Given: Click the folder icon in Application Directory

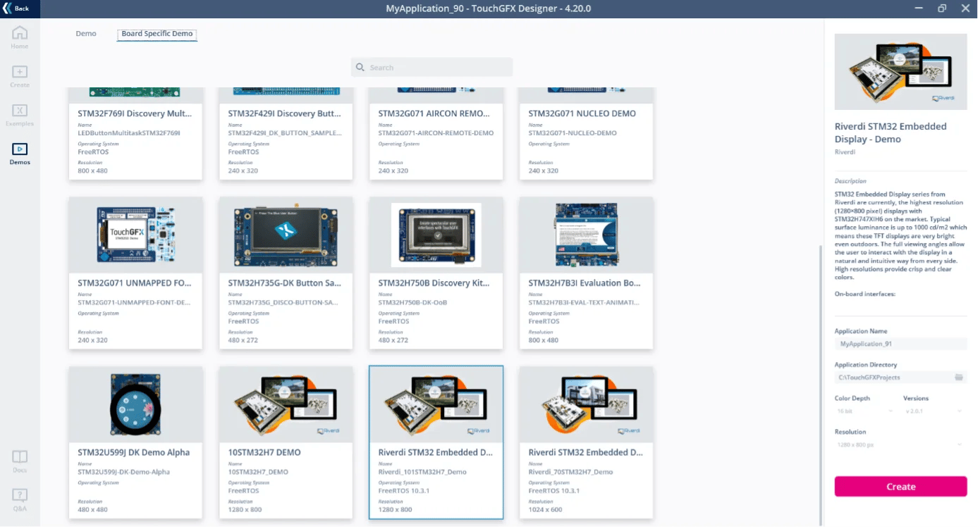Looking at the screenshot, I should tap(959, 378).
